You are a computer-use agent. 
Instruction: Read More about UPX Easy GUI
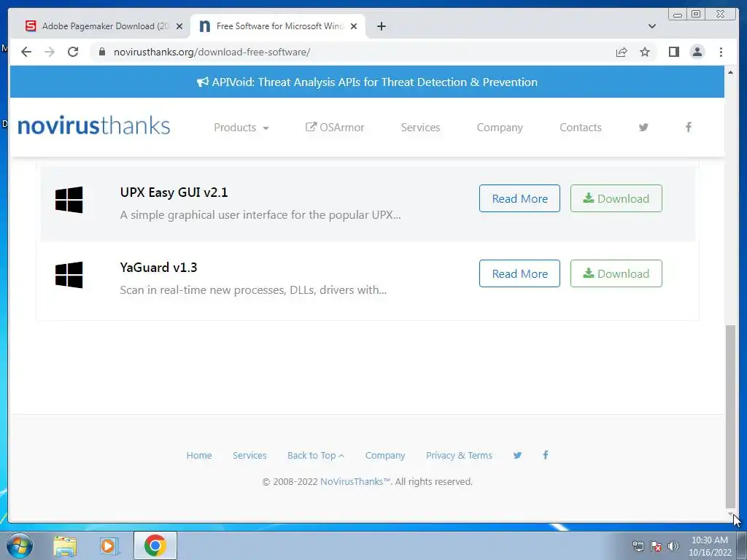(519, 198)
